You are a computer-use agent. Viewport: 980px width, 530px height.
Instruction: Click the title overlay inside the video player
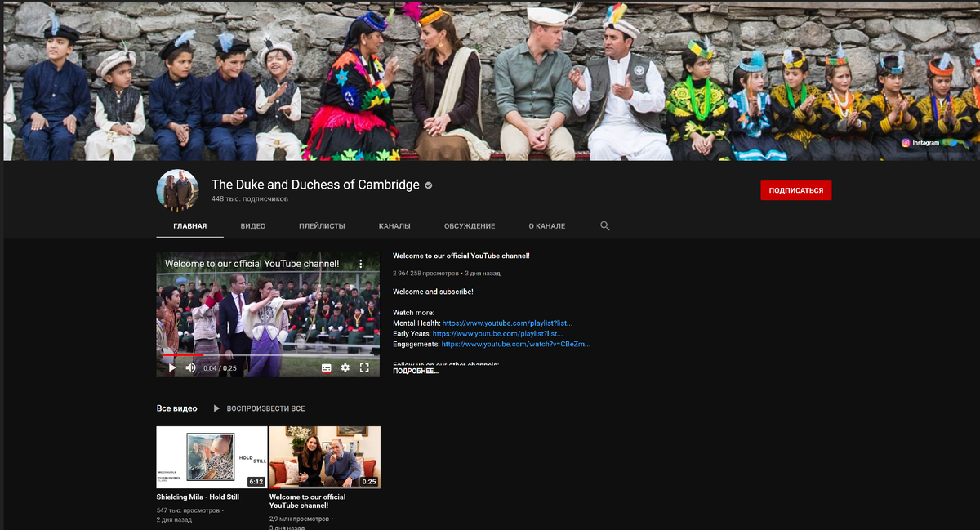(252, 264)
